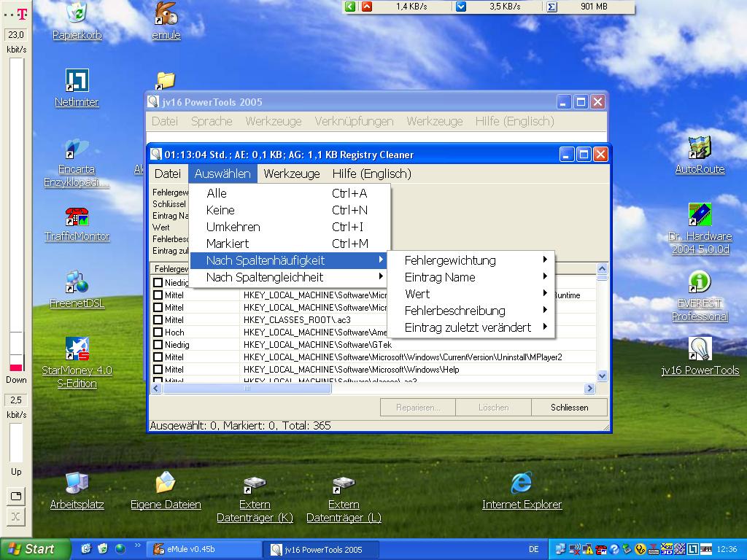Expand the Fehlergewichtung submenu entry

pyautogui.click(x=471, y=260)
